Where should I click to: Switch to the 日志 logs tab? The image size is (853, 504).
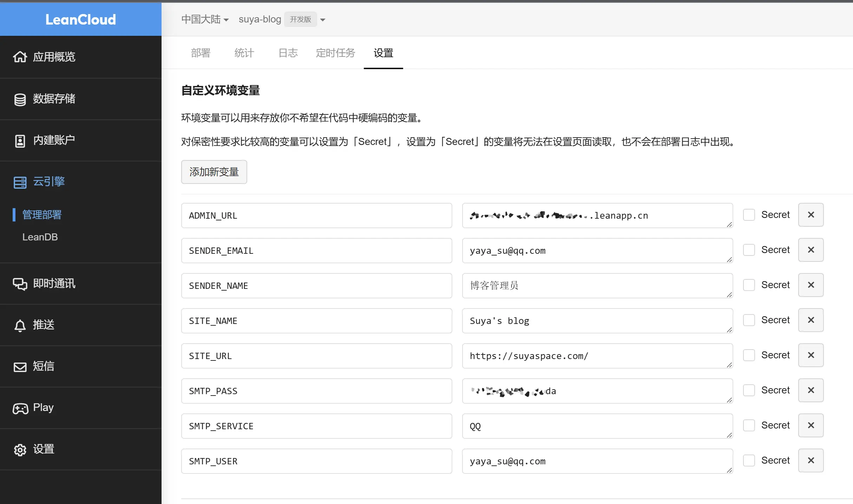tap(288, 53)
